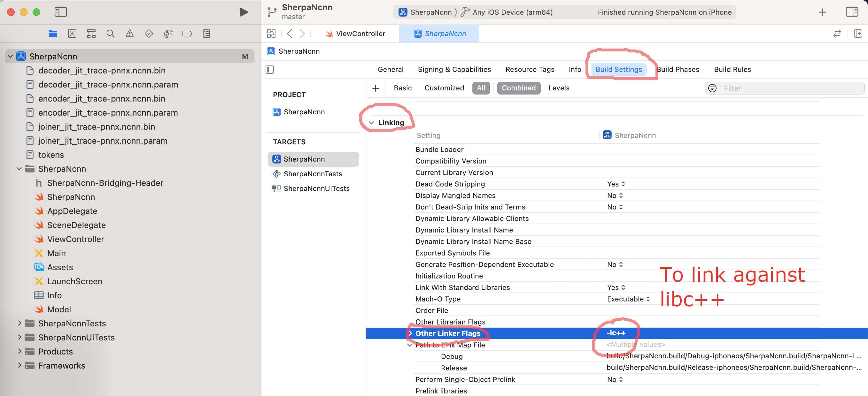Open the Test navigator diamond icon
868x396 pixels.
click(x=149, y=34)
